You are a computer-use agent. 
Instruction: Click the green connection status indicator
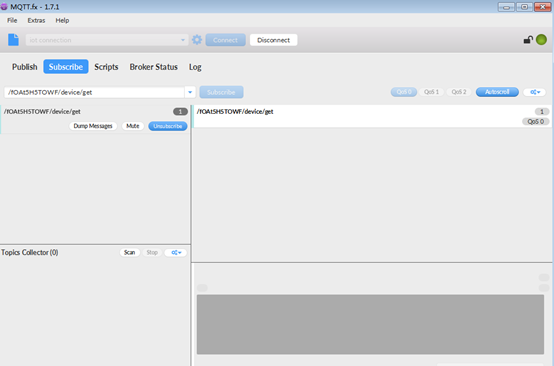click(x=541, y=40)
